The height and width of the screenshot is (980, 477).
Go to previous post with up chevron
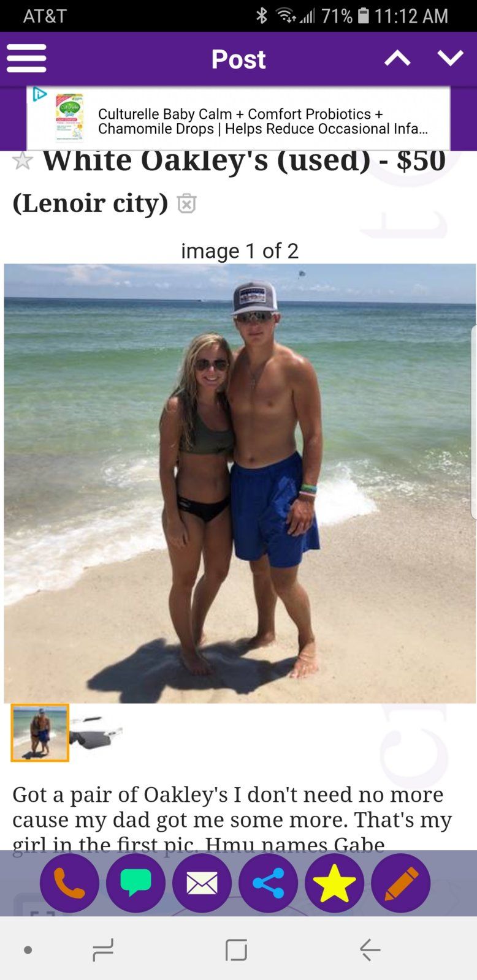click(397, 59)
